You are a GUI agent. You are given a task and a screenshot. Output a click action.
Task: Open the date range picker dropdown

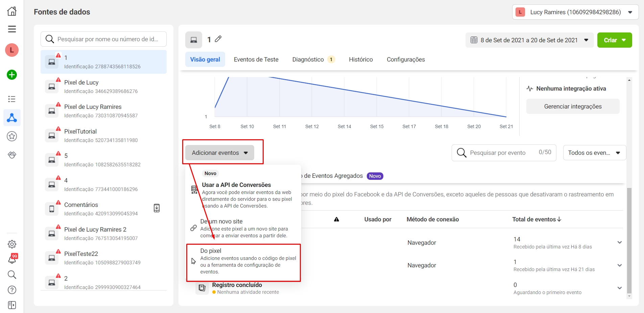529,40
